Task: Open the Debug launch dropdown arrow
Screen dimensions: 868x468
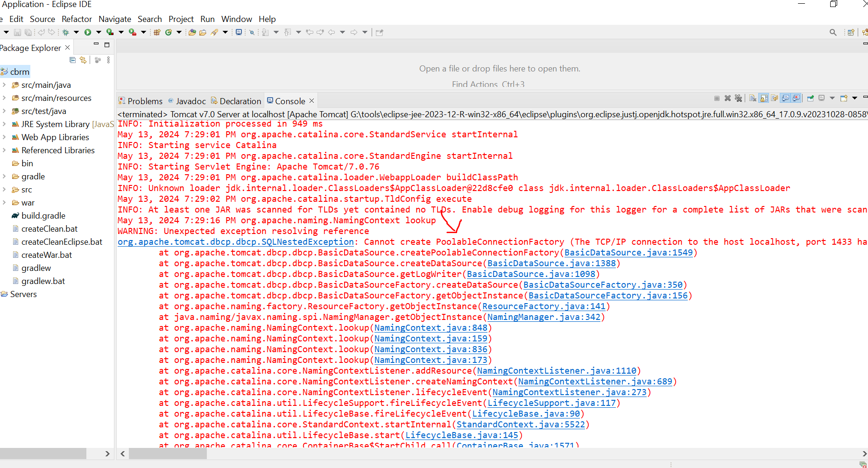Action: (76, 32)
